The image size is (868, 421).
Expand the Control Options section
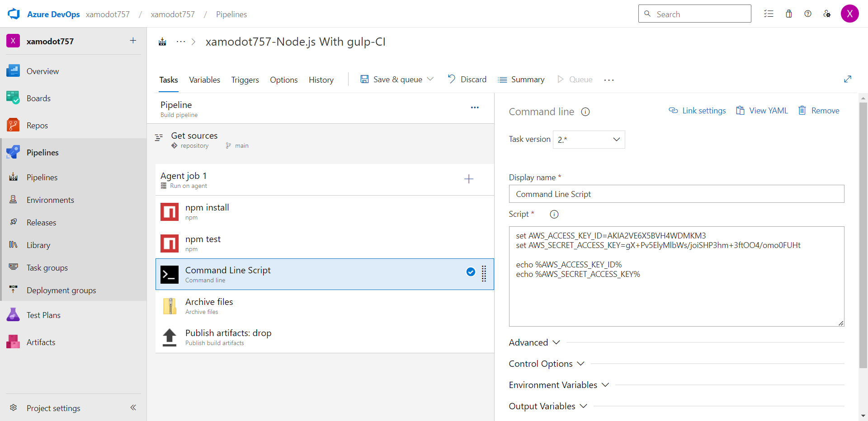547,364
